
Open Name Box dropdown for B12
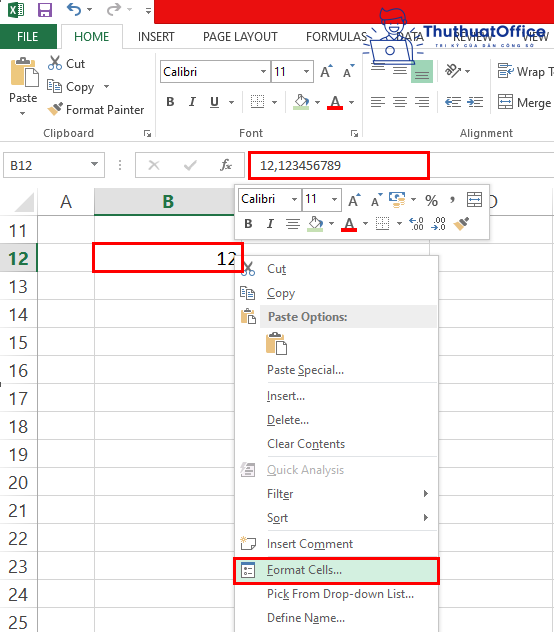94,164
